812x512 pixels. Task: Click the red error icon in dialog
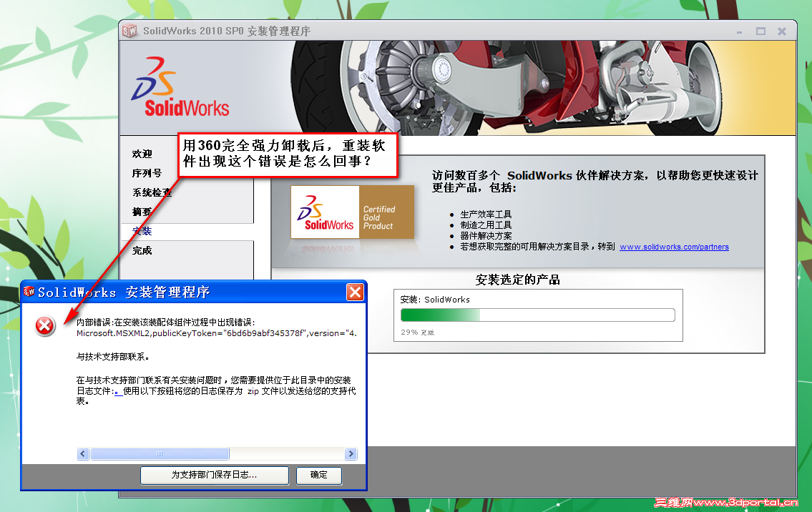[x=45, y=326]
